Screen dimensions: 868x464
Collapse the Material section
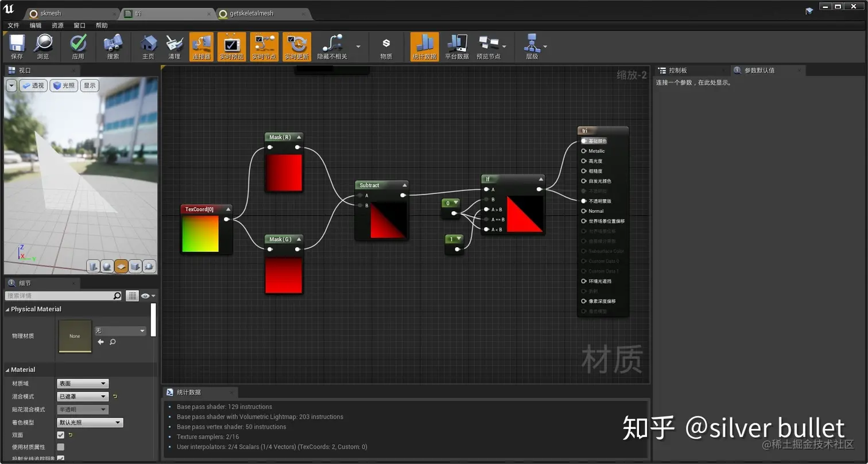(x=7, y=370)
